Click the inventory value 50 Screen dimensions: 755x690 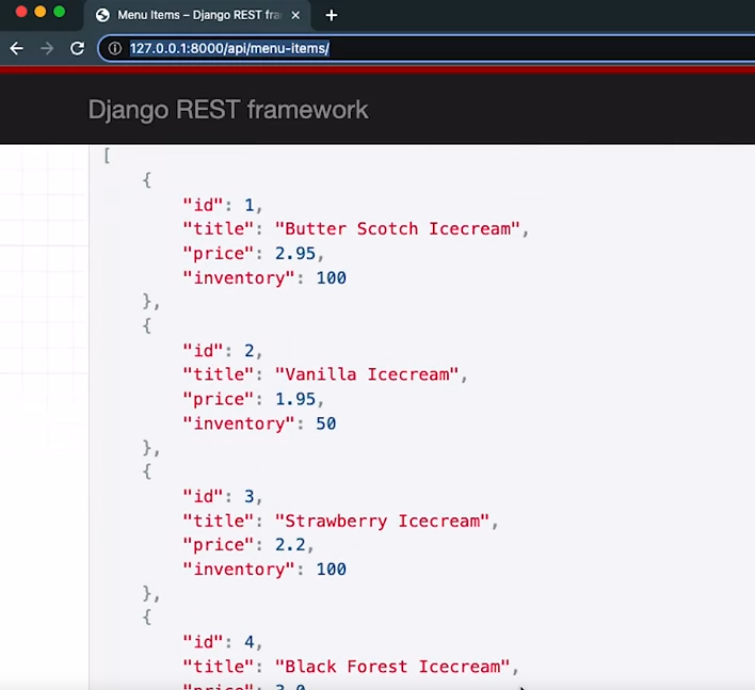click(326, 424)
